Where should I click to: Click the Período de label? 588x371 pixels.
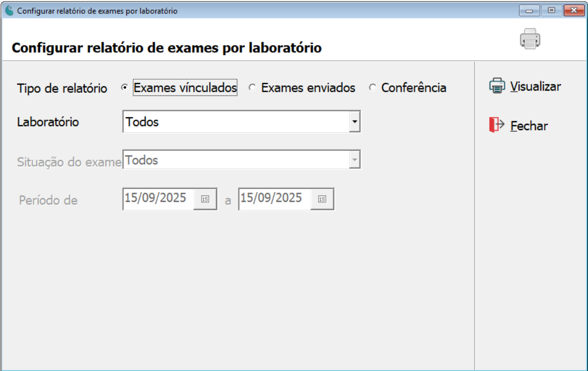point(48,200)
